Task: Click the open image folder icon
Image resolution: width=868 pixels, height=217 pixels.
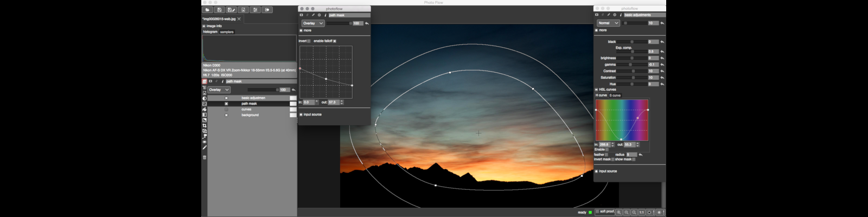Action: [x=207, y=10]
